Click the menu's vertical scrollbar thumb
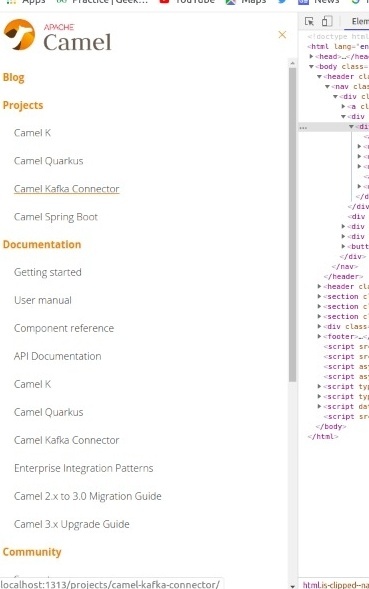This screenshot has width=369, height=589. click(x=292, y=225)
